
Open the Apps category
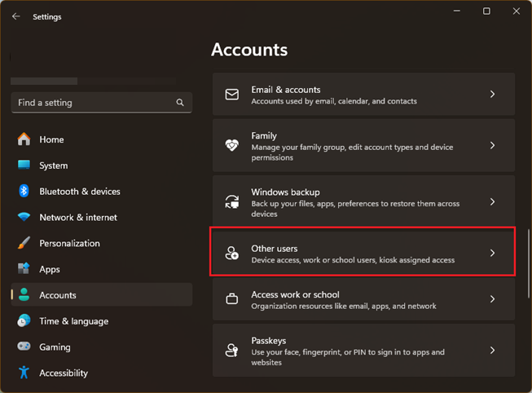[x=102, y=269]
